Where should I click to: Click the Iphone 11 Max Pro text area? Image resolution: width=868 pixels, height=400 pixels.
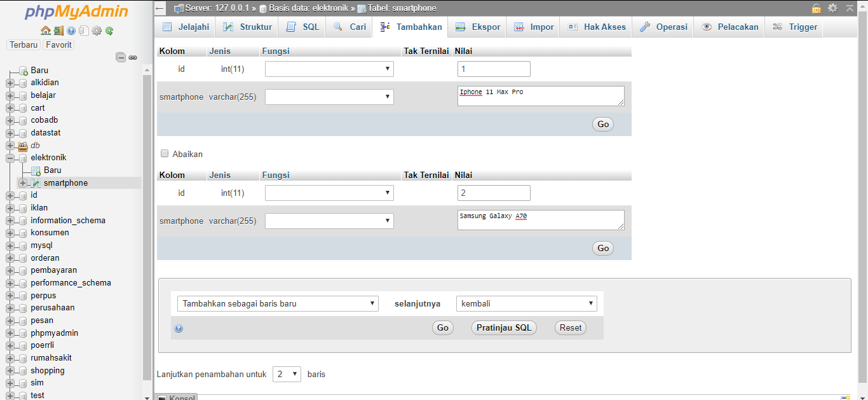pyautogui.click(x=541, y=96)
